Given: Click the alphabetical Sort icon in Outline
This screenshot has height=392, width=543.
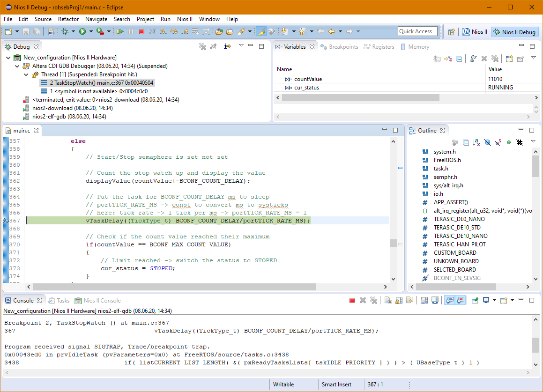Looking at the screenshot, I should click(x=476, y=142).
